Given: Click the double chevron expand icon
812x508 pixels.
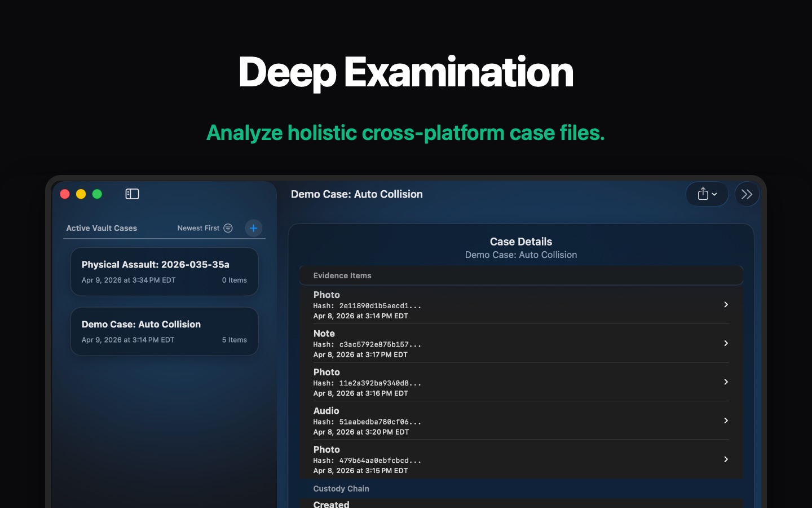Looking at the screenshot, I should (747, 194).
